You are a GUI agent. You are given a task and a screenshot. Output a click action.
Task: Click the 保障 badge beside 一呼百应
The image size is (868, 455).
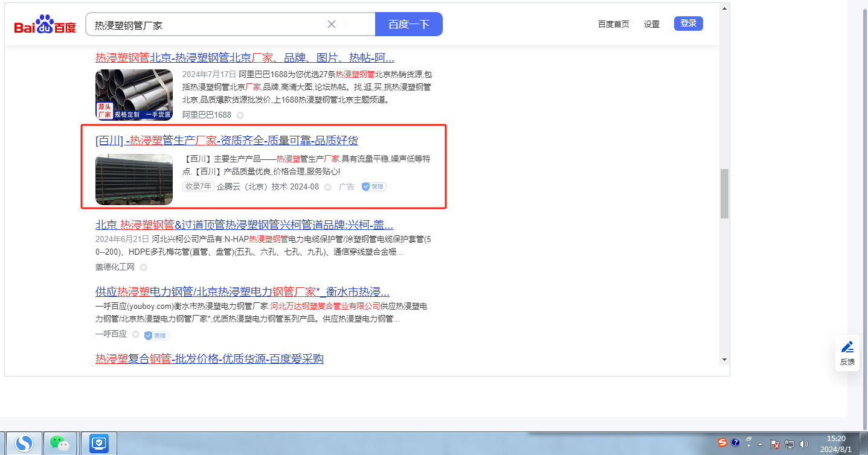tap(156, 335)
